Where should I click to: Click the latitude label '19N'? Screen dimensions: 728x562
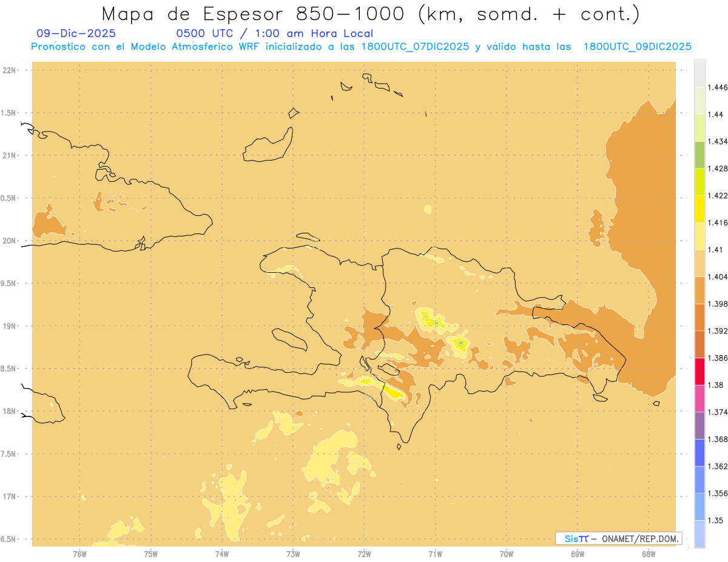point(10,326)
